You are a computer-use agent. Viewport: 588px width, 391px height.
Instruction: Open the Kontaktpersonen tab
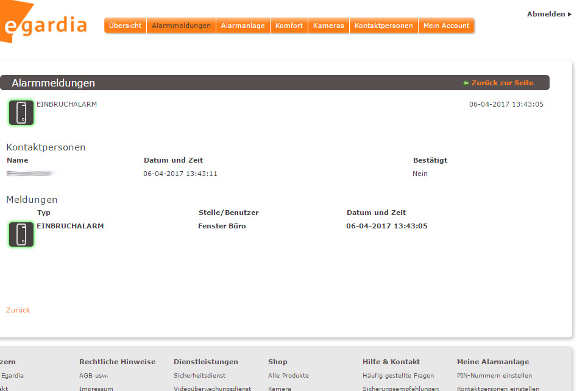[384, 26]
